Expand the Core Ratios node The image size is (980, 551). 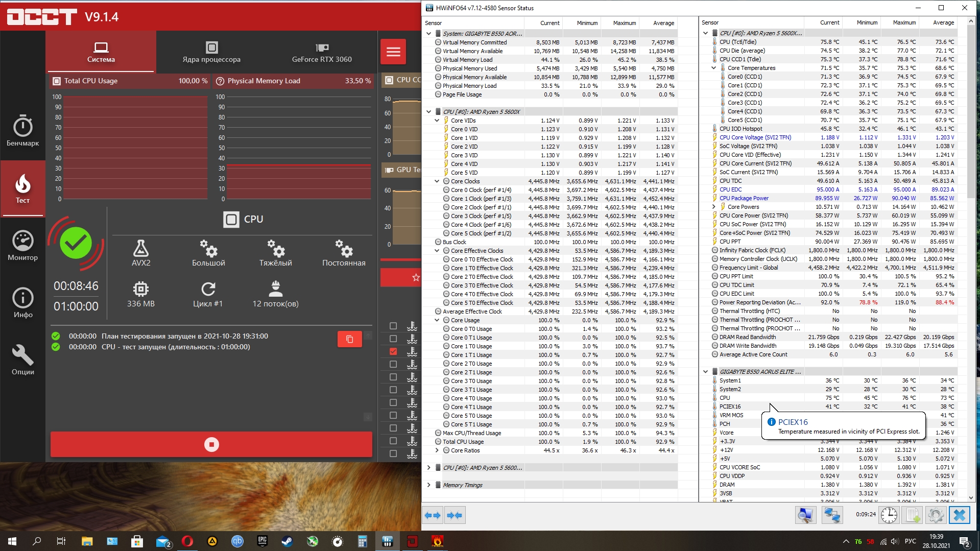(x=437, y=450)
